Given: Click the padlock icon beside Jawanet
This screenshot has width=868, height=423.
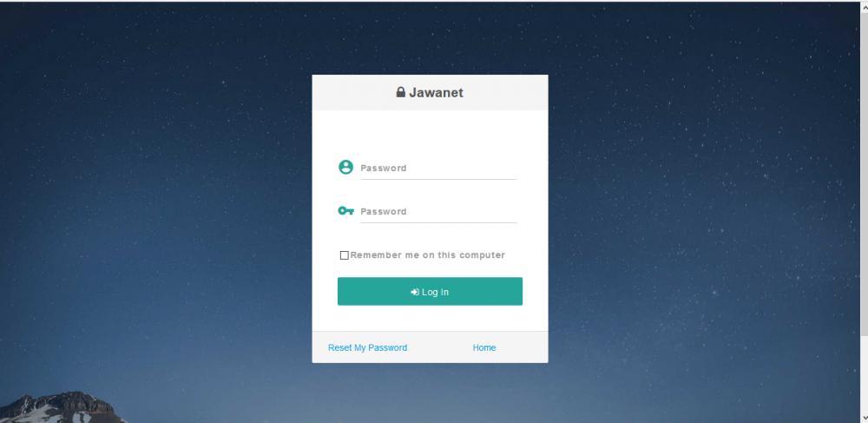Looking at the screenshot, I should coord(401,92).
